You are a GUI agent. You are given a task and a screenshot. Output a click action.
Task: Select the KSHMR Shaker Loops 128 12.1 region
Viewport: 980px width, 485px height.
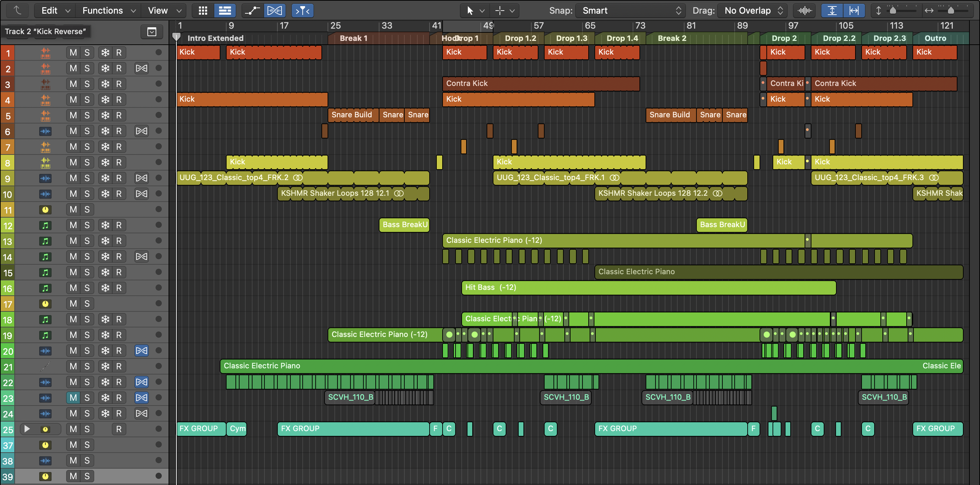point(353,194)
